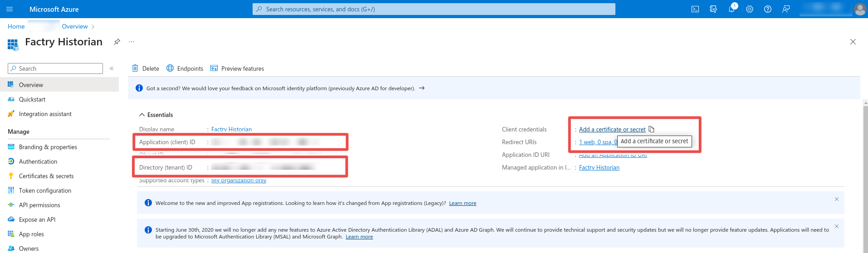Click the My organization only link
Screen dimensions: 868x253
(x=239, y=180)
